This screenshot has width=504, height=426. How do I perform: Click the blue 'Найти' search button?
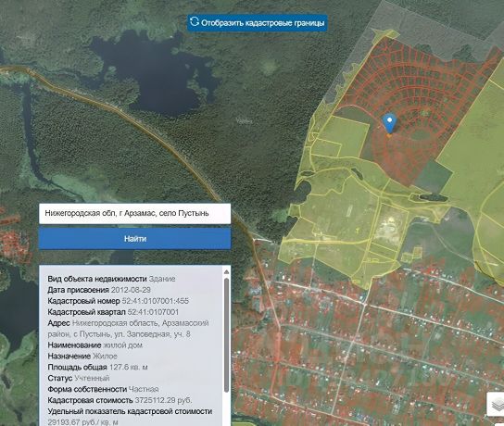(x=134, y=238)
